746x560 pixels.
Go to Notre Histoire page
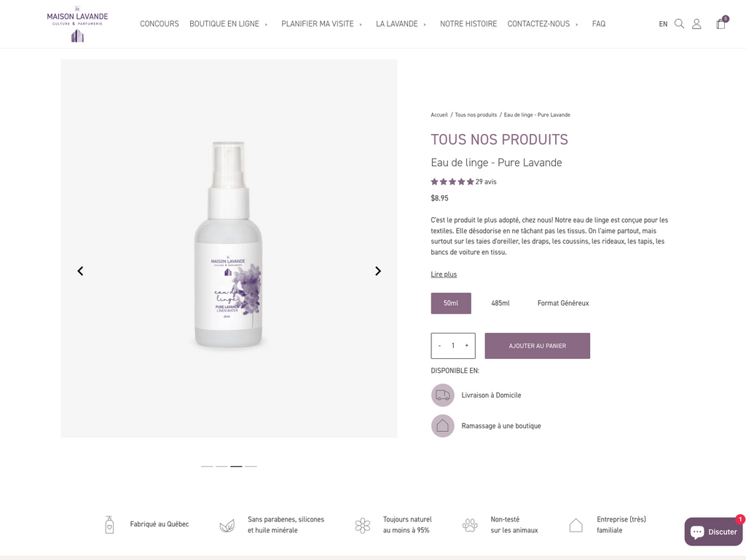(468, 24)
